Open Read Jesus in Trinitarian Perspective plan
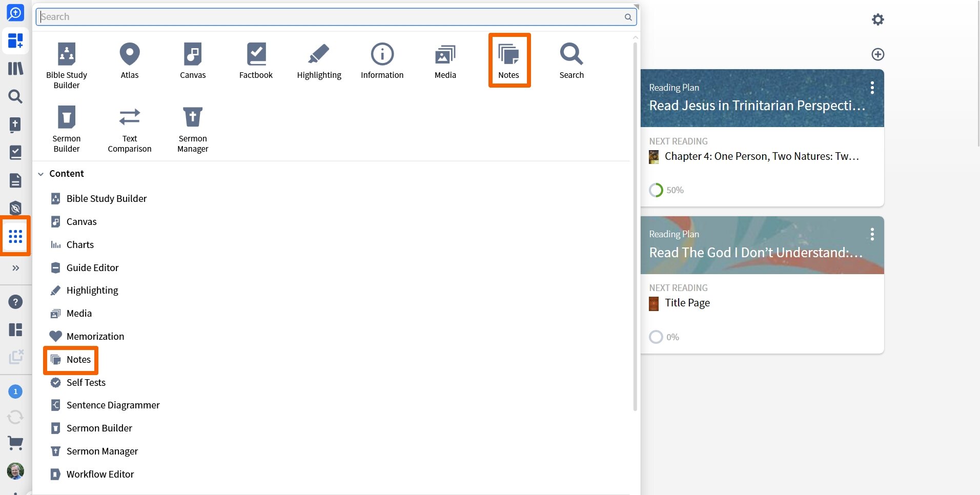Viewport: 980px width, 495px height. (x=757, y=106)
